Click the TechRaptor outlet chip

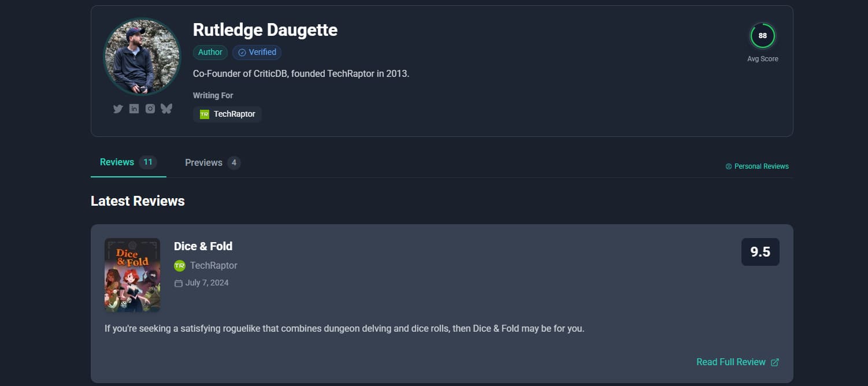[x=227, y=114]
